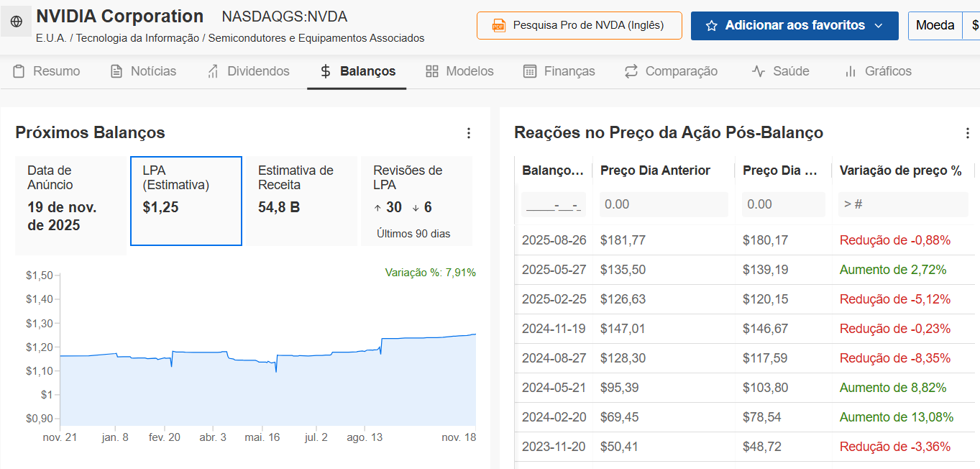
Task: Click the star icon in Adicionar aos favoritos
Action: coord(712,26)
